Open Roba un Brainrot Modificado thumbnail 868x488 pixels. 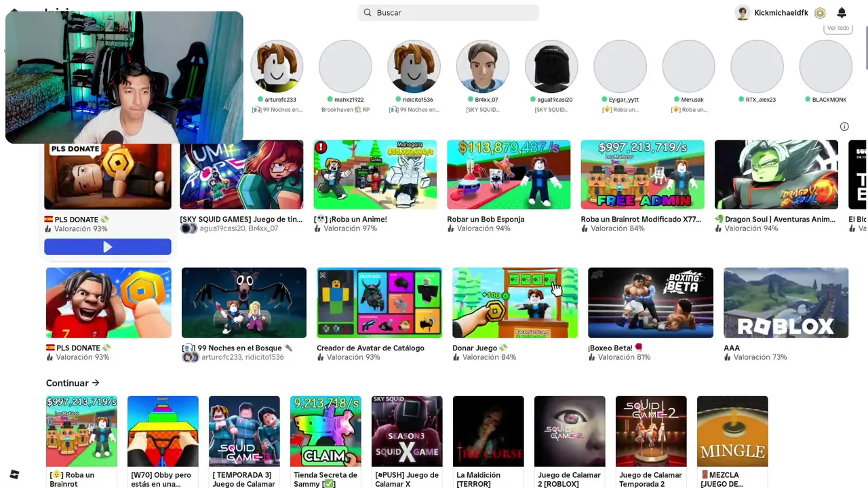coord(642,175)
